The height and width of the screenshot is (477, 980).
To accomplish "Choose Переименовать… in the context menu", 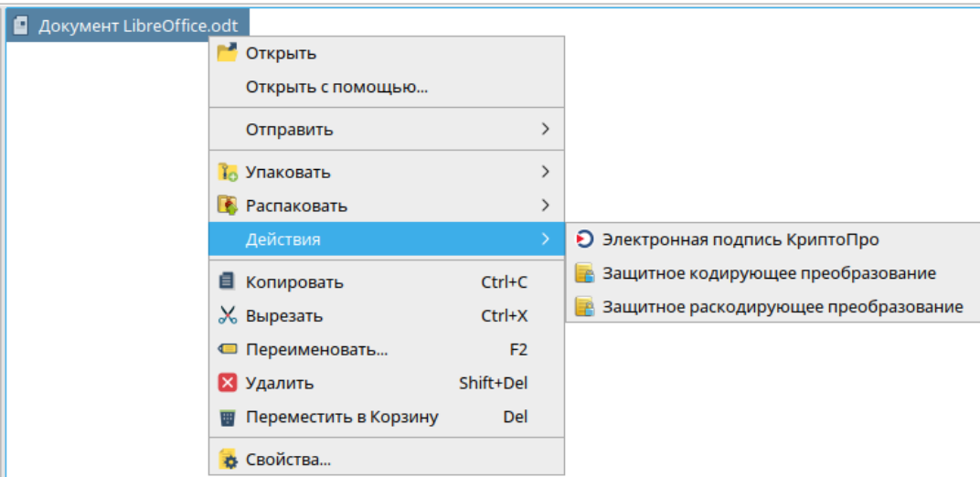I will click(387, 349).
